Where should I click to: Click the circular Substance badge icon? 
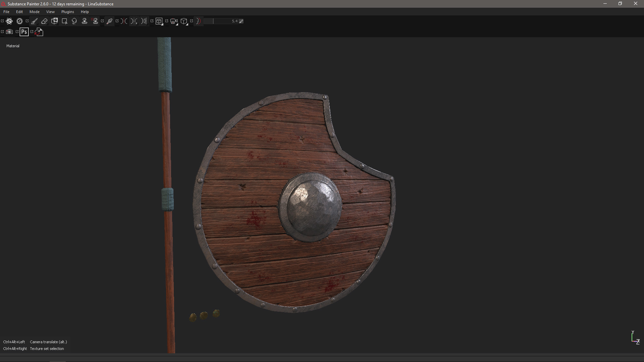(x=19, y=21)
